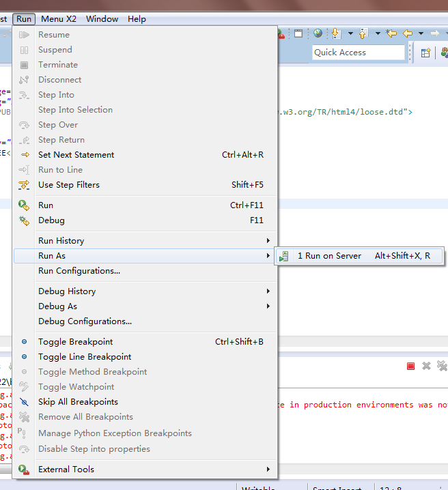Choose Use Step Filters menu item
Image resolution: width=448 pixels, height=490 pixels.
[x=69, y=185]
